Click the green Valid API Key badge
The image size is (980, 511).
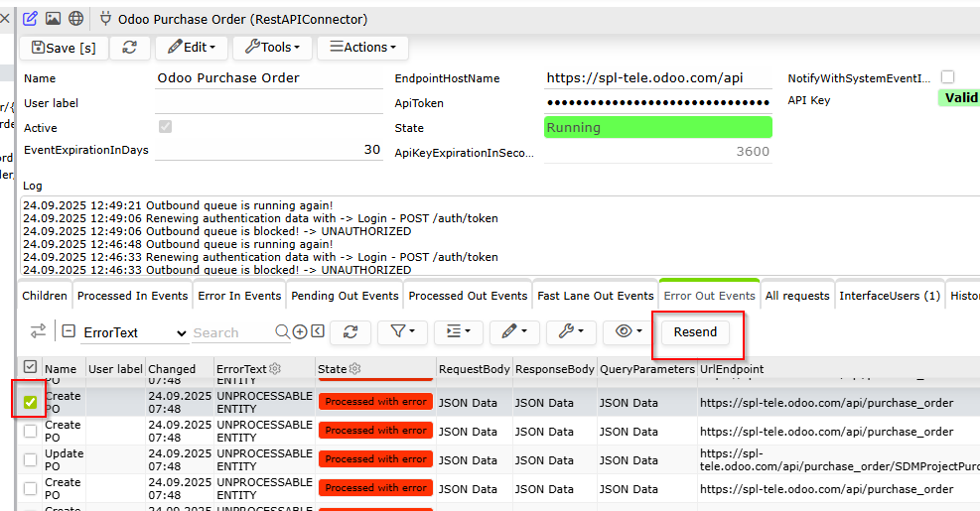coord(960,97)
